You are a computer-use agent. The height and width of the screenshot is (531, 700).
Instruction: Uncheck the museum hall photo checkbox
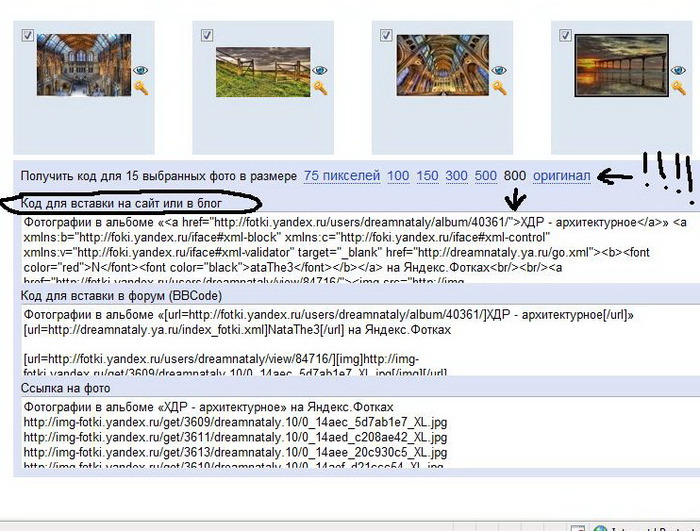[28, 35]
